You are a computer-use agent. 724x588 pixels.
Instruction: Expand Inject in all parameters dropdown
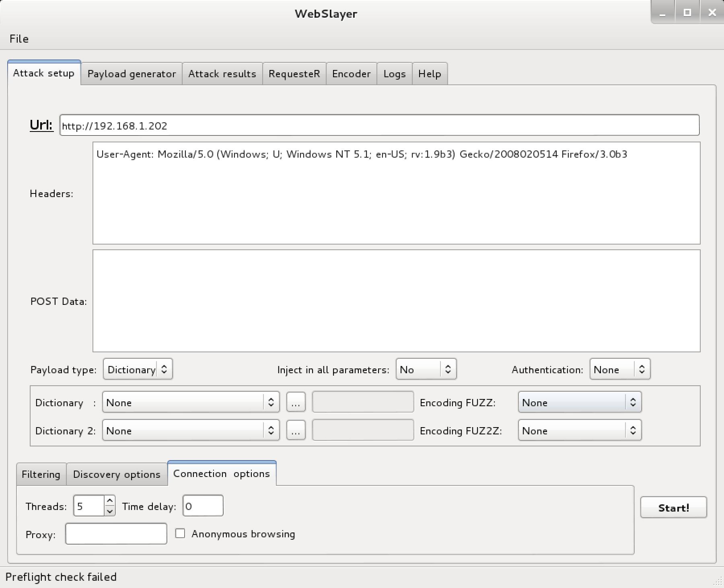click(x=426, y=370)
